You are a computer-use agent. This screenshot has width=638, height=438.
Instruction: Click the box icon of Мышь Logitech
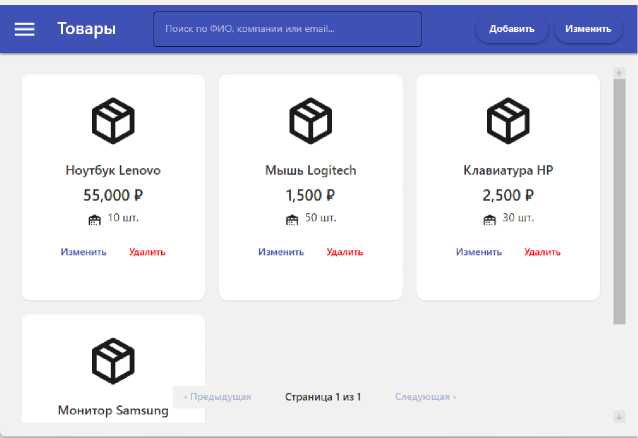click(310, 120)
